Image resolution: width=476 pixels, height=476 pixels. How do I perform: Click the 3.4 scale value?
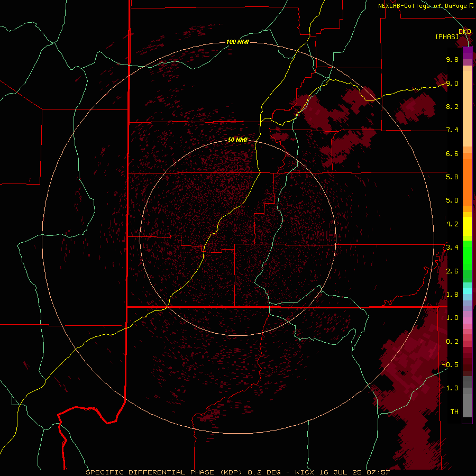pos(452,248)
